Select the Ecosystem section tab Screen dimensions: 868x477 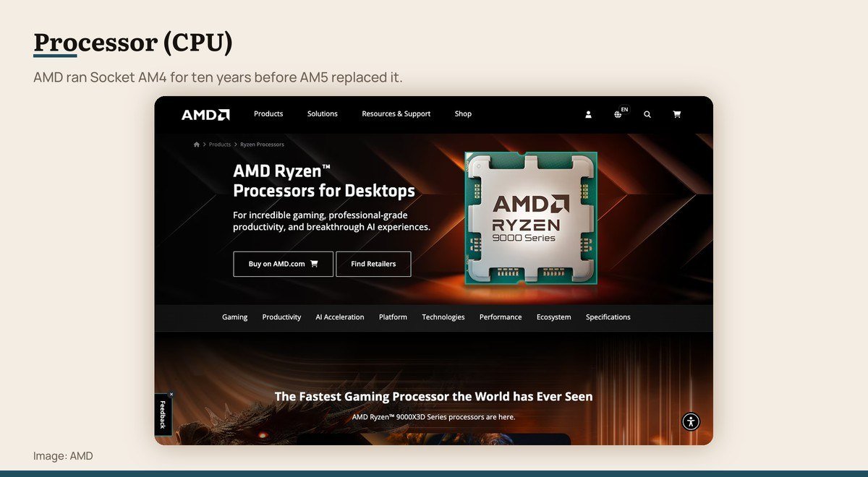click(x=554, y=317)
